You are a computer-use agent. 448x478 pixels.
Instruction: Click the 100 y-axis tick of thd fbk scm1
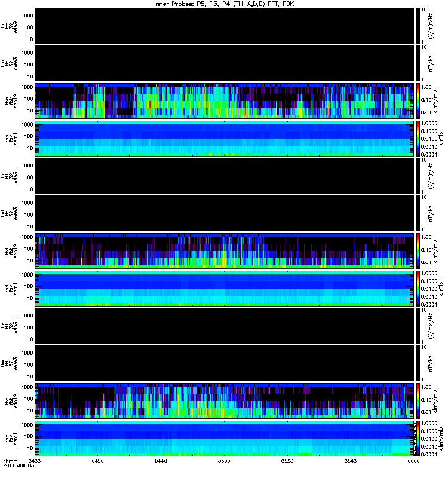(29, 286)
